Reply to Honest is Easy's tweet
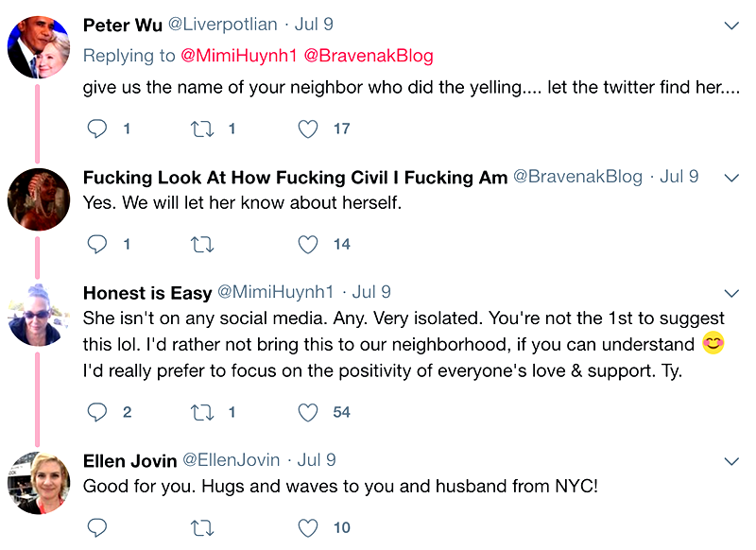Viewport: 756px width, 550px height. pos(97,411)
